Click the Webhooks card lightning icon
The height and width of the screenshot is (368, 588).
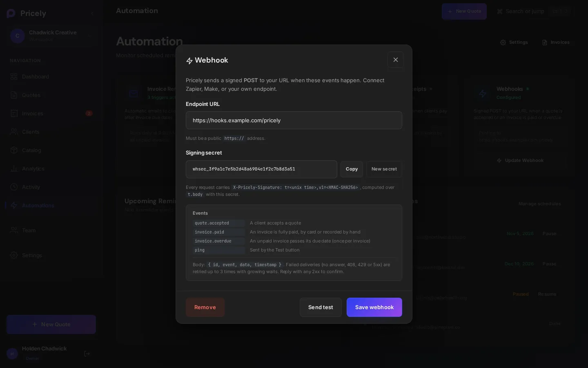[x=483, y=94]
